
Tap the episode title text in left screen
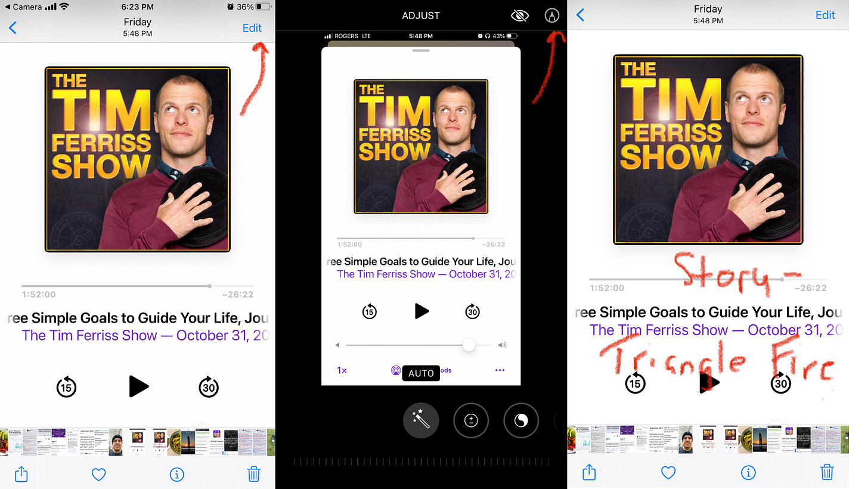tap(138, 318)
